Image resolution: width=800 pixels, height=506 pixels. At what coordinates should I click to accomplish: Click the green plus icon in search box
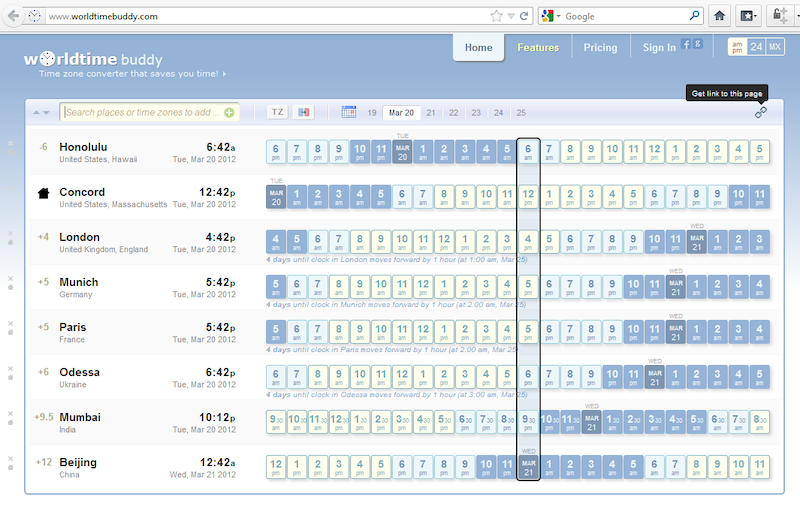(x=230, y=113)
